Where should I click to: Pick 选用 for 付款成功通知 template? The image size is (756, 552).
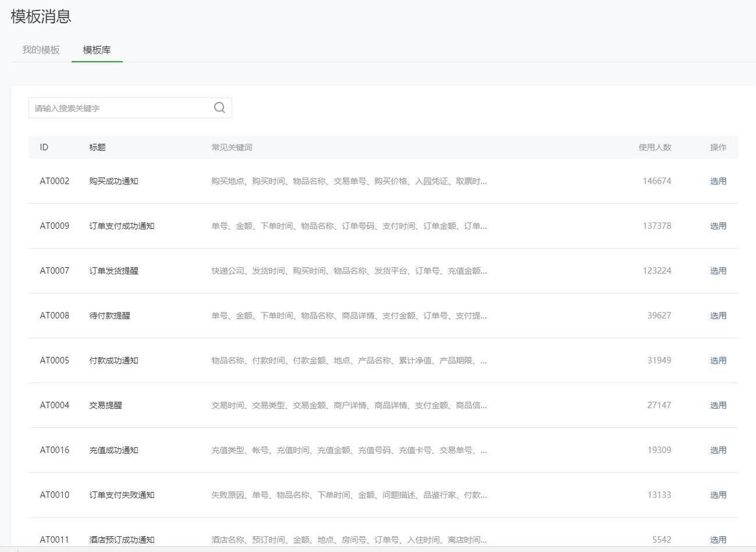(x=718, y=360)
